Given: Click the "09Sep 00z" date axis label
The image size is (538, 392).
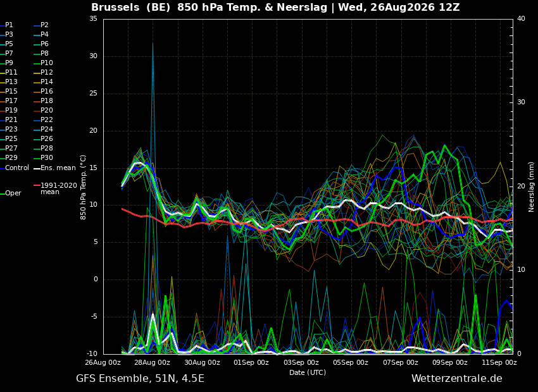Looking at the screenshot, I should [450, 362].
